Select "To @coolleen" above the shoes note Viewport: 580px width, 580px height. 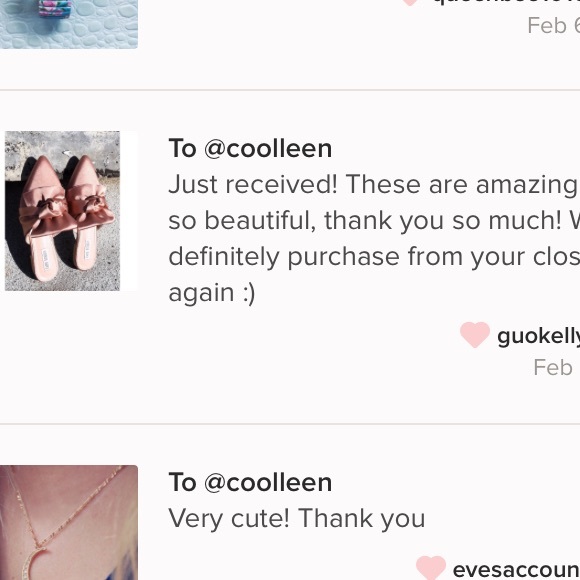click(x=250, y=149)
